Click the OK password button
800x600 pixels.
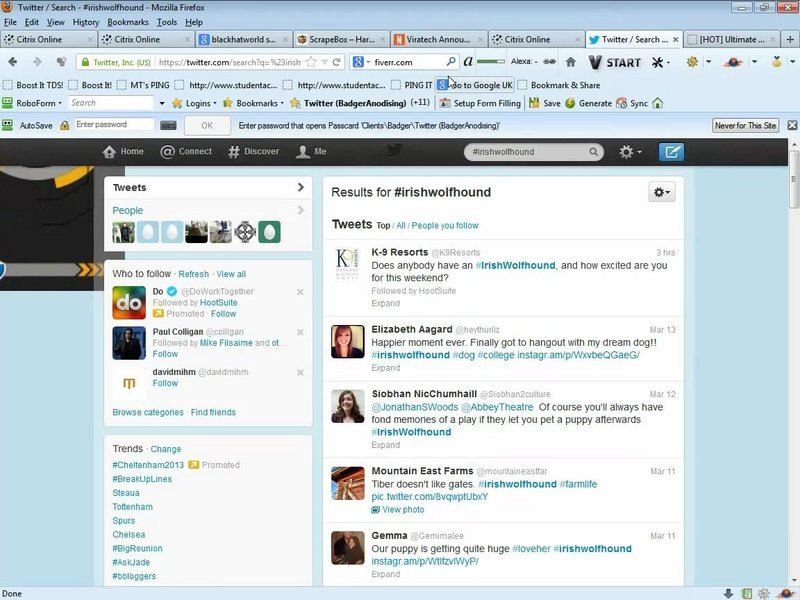(x=207, y=125)
